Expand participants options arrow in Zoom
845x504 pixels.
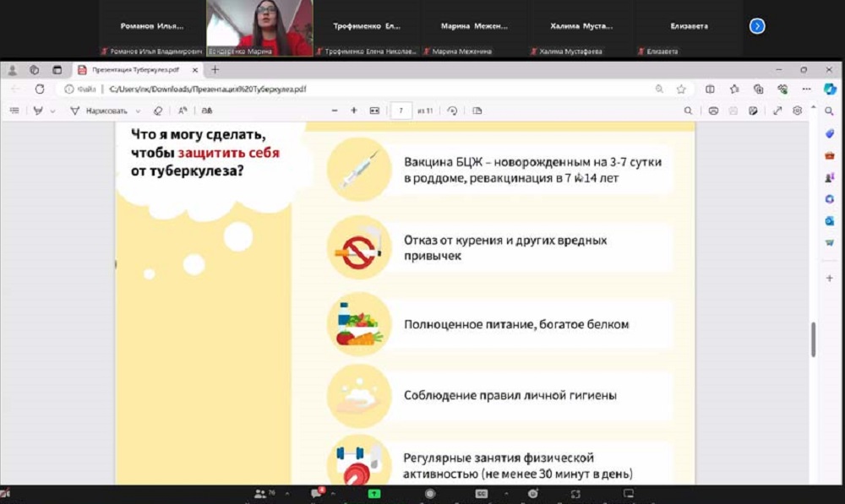click(x=286, y=493)
